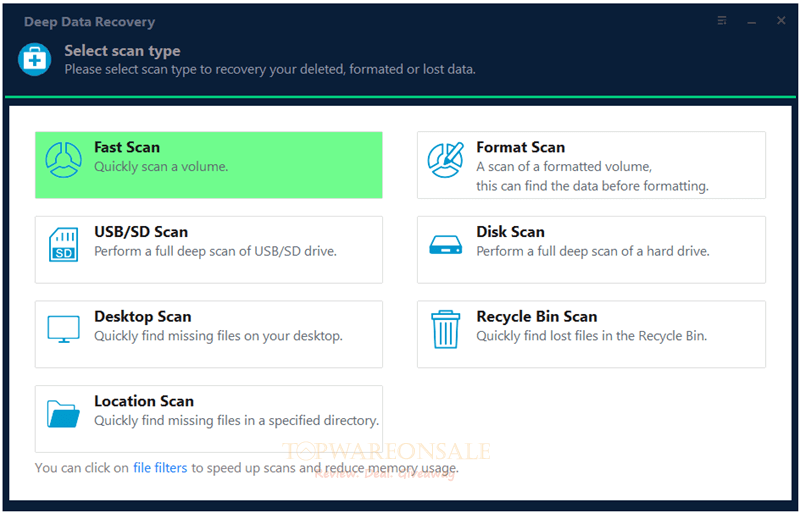Image resolution: width=800 pixels, height=513 pixels.
Task: Minimize the Deep Data Recovery window
Action: click(x=752, y=22)
